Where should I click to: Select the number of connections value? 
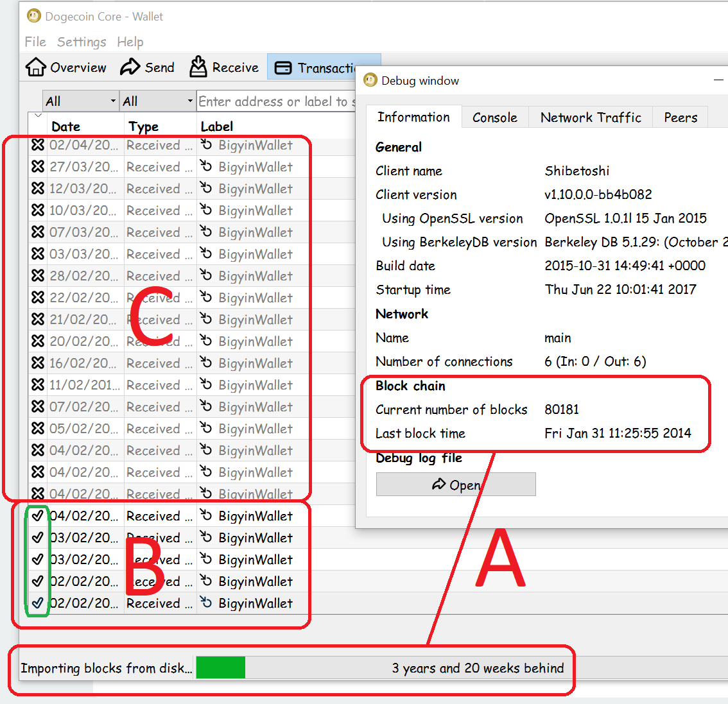pyautogui.click(x=595, y=361)
